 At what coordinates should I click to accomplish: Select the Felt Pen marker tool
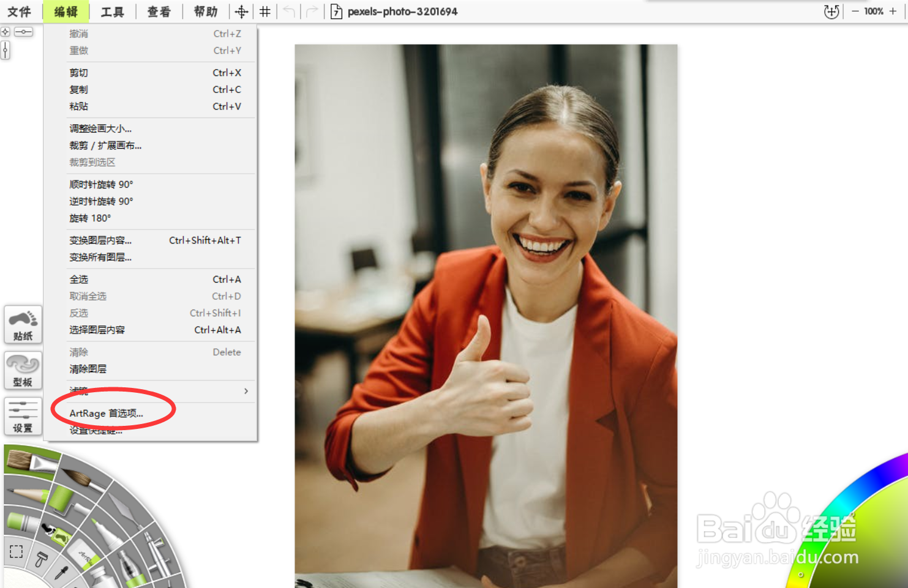click(x=107, y=534)
